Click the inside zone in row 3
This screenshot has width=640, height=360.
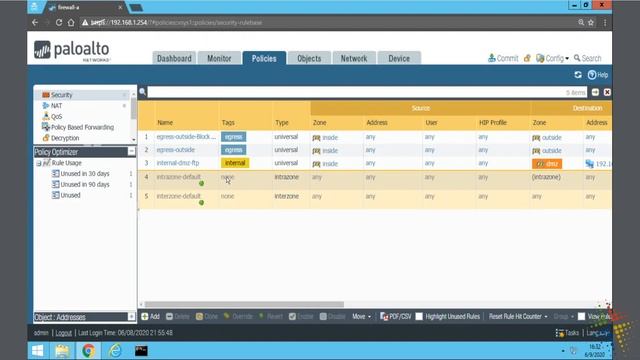pos(325,164)
